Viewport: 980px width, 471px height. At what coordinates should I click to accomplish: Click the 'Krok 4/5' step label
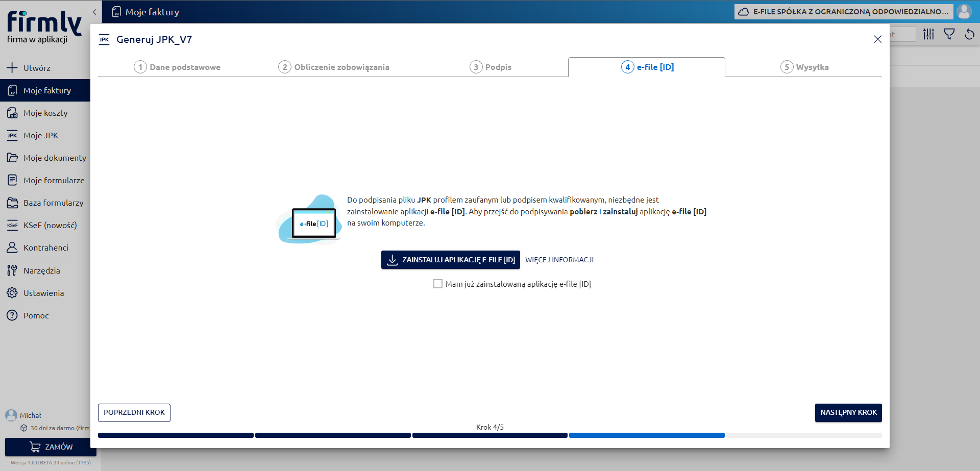(x=490, y=427)
